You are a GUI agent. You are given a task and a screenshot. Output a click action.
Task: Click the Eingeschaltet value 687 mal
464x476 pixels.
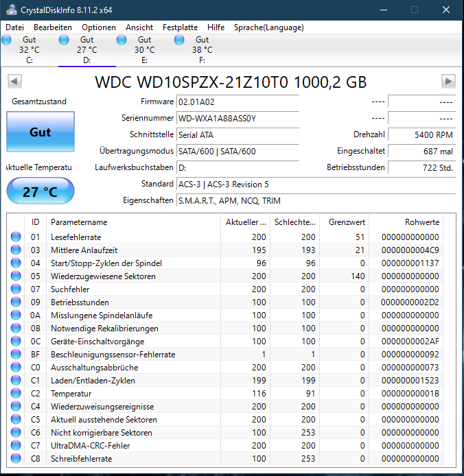(x=421, y=151)
